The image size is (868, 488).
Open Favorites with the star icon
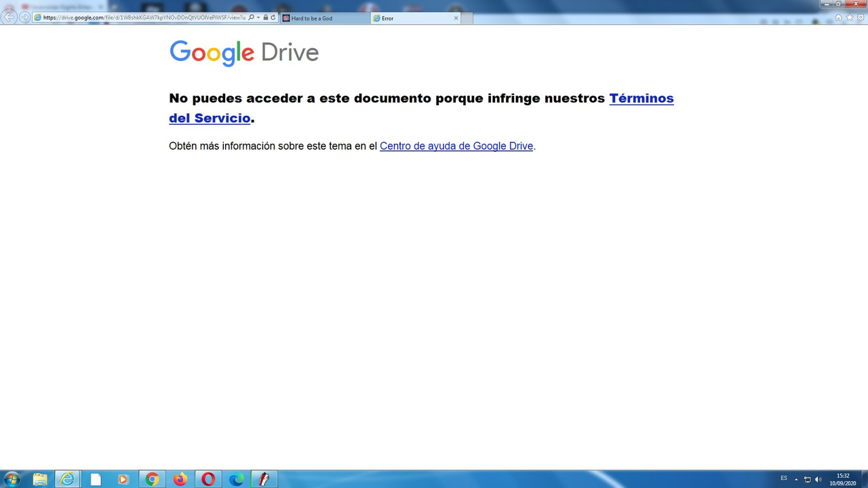tap(850, 18)
